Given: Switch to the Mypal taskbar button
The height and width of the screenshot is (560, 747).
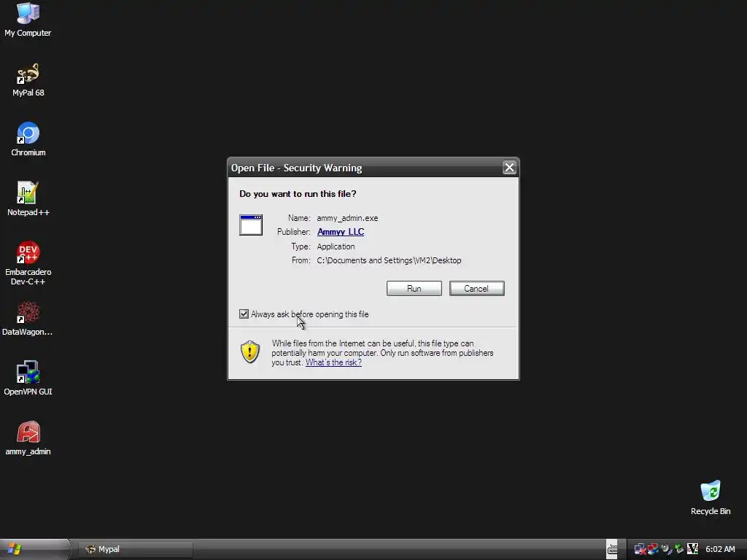Looking at the screenshot, I should (136, 549).
